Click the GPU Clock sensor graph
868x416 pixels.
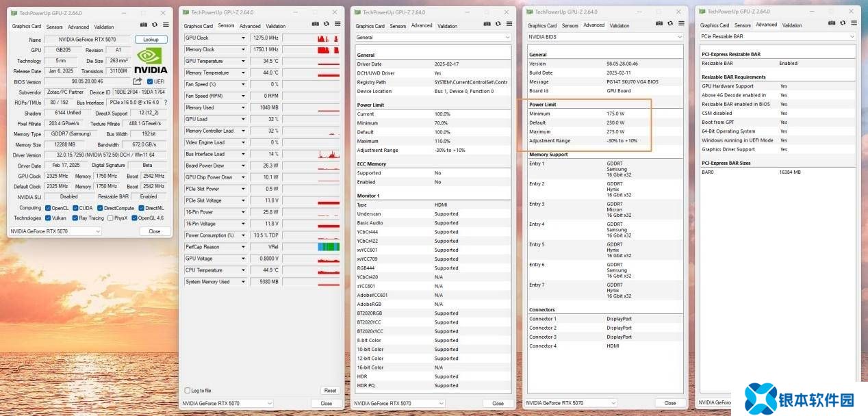click(311, 38)
